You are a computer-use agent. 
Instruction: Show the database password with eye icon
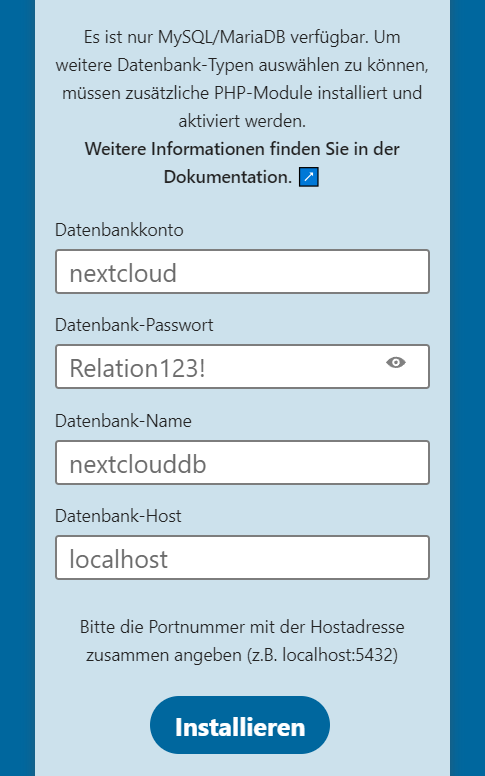[x=395, y=363]
